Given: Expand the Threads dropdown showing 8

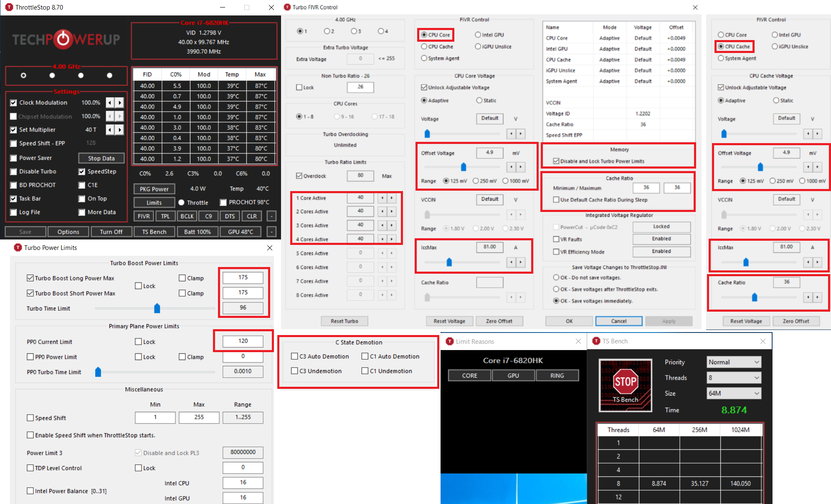Looking at the screenshot, I should pyautogui.click(x=734, y=378).
